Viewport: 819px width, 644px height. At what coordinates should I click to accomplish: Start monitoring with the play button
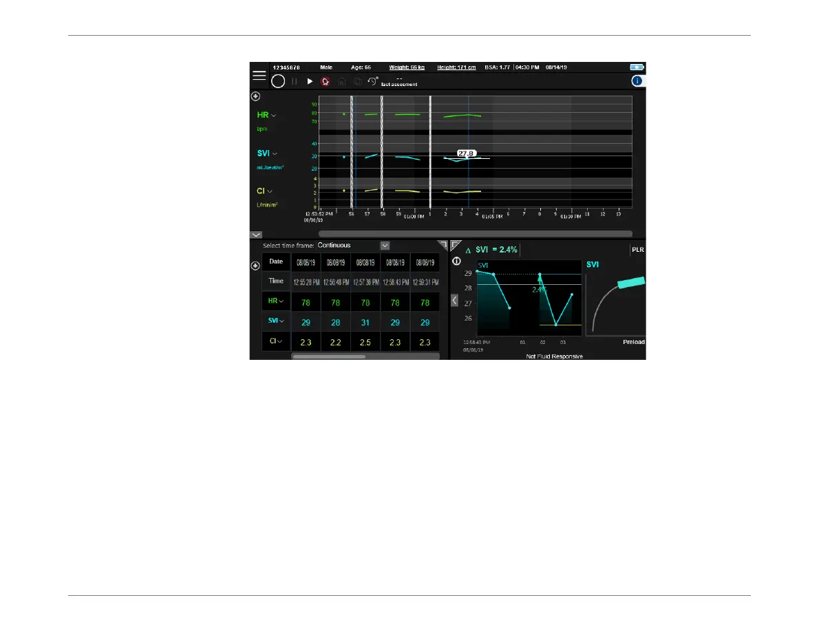click(x=310, y=81)
